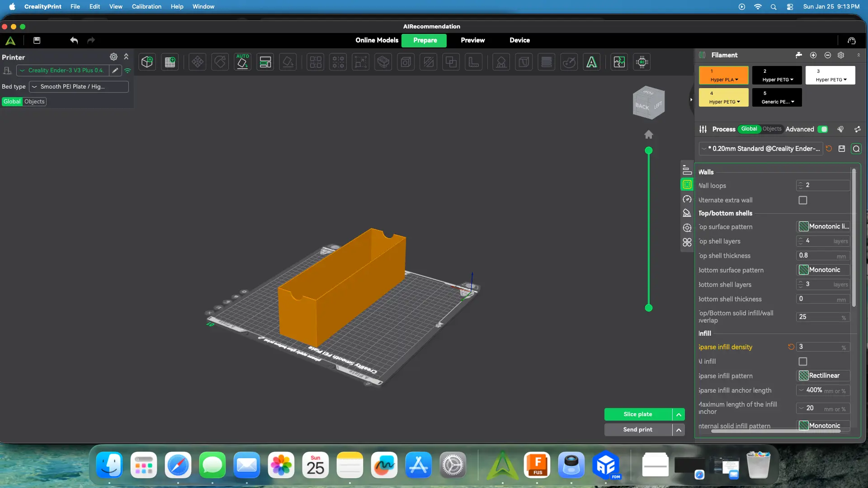This screenshot has height=488, width=868.
Task: Select the Prepare tab
Action: (x=425, y=40)
